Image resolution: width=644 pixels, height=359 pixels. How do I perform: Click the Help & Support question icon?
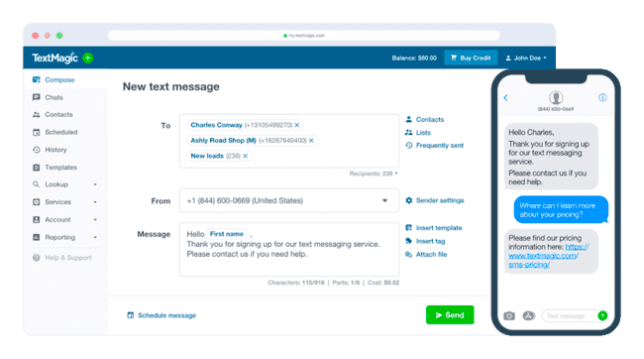coord(36,258)
